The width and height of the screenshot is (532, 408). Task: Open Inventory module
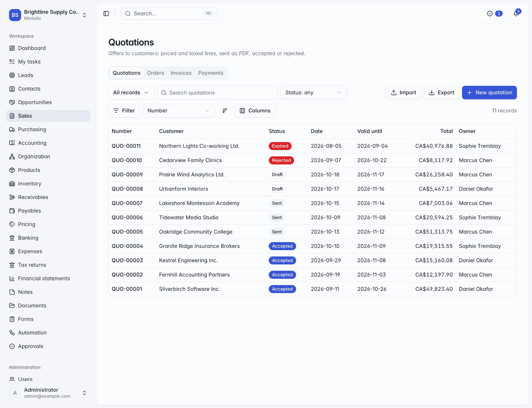coord(48,184)
